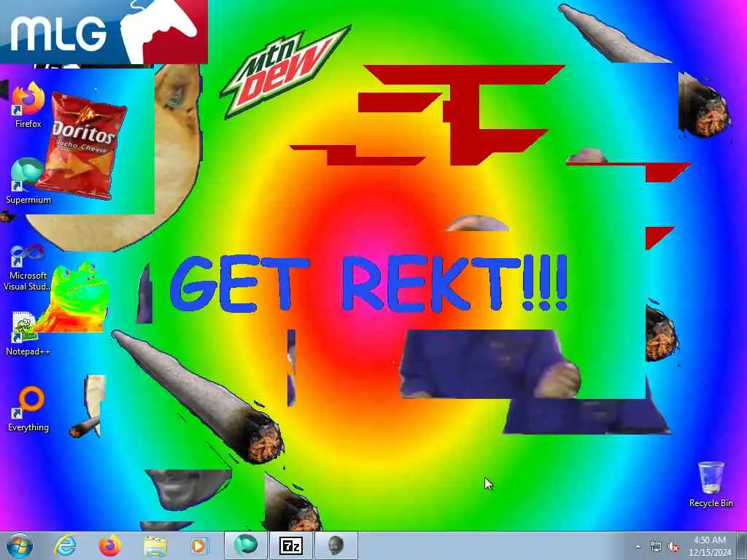Select the Everything search desktop icon
The image size is (747, 560).
pyautogui.click(x=28, y=409)
